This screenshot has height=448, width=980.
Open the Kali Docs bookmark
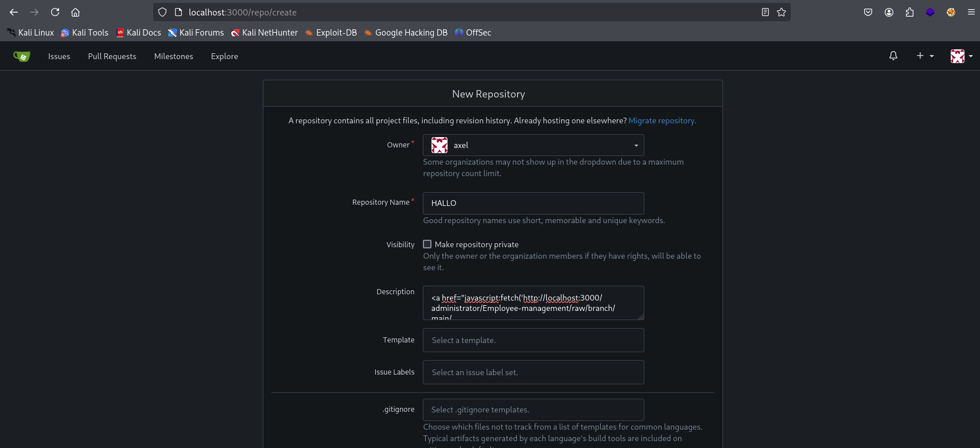click(x=138, y=33)
